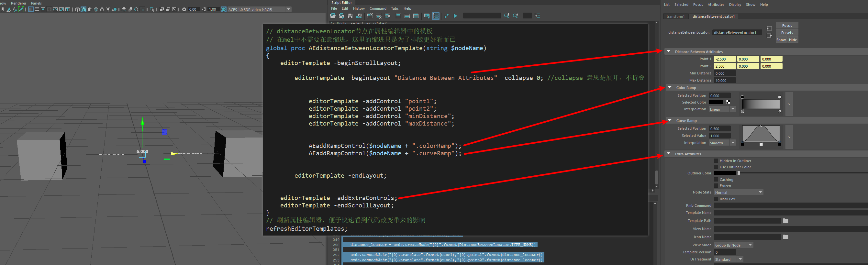Enable Use Outliner Color checkbox

(716, 167)
